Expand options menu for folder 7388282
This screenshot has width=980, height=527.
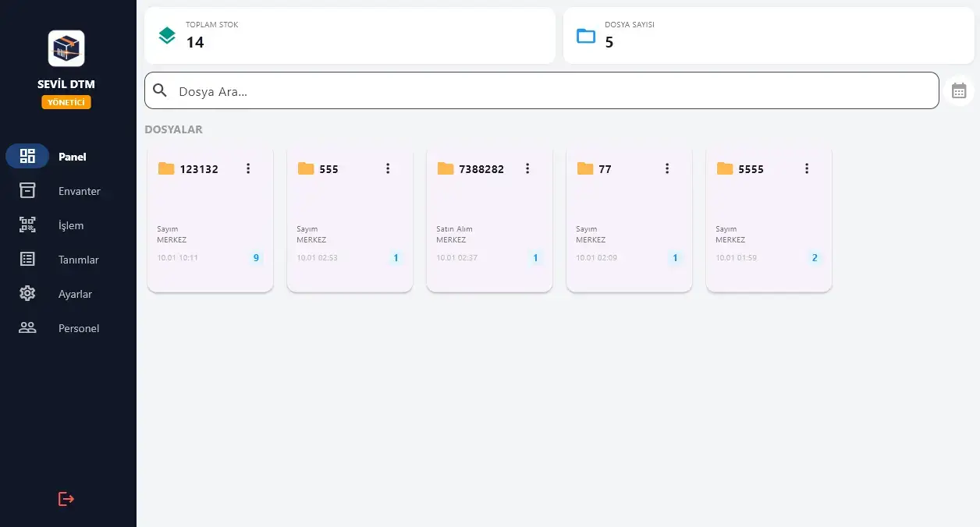coord(527,168)
